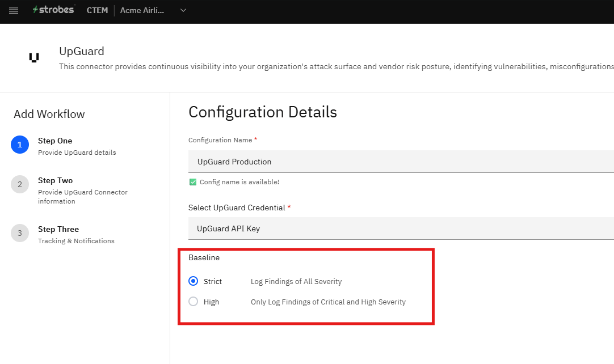Expand the Acme Airlines organization dropdown
614x364 pixels.
point(183,11)
